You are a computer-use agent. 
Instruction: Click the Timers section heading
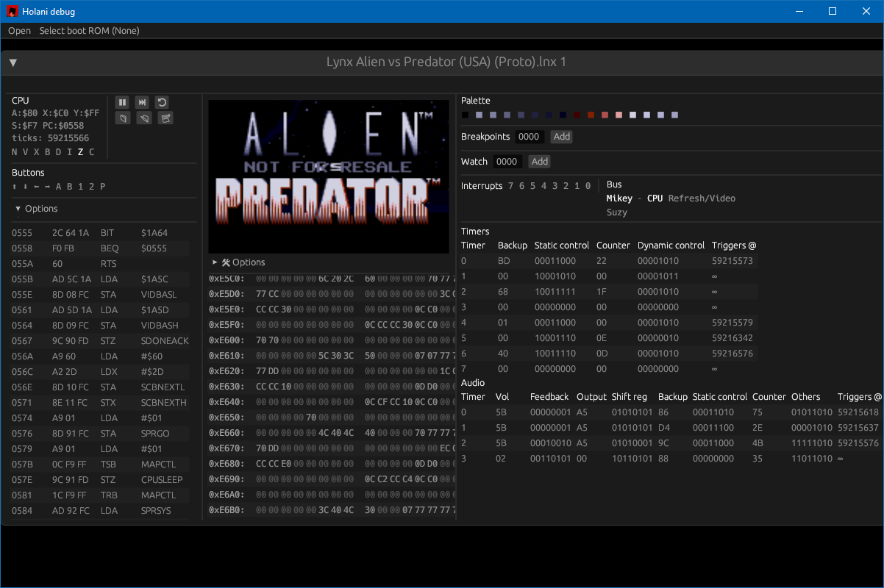pyautogui.click(x=475, y=232)
